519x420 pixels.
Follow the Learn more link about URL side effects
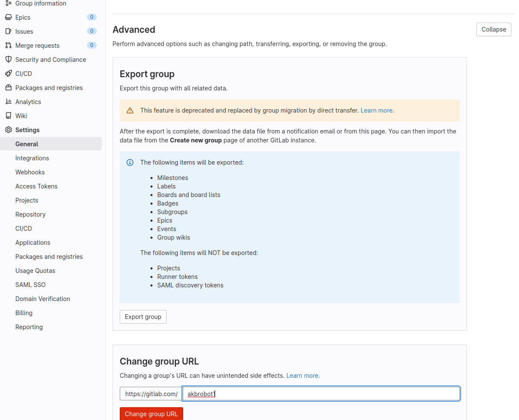(303, 376)
